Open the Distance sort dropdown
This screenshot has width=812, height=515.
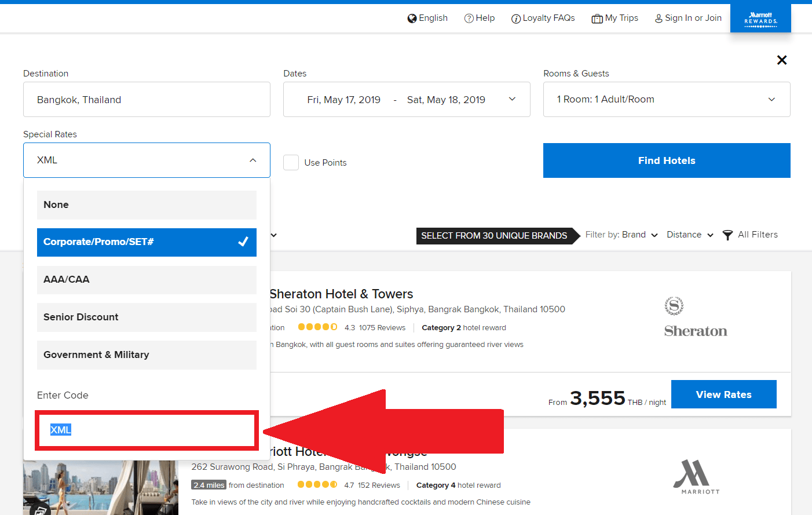coord(690,235)
